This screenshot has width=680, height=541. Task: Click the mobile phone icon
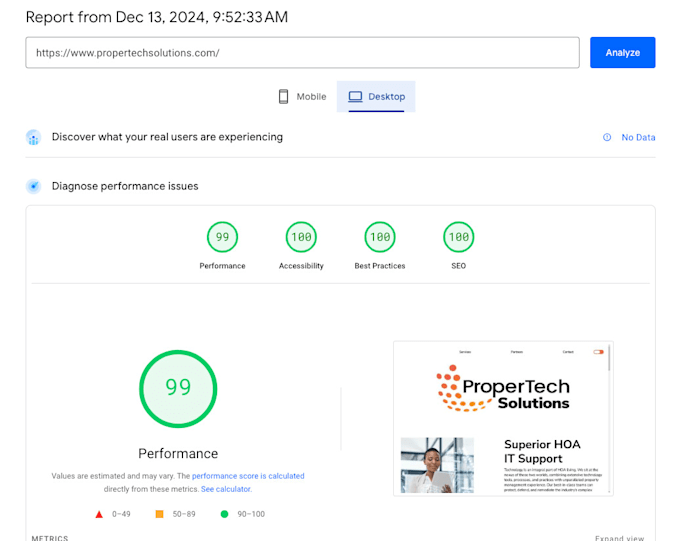(283, 96)
